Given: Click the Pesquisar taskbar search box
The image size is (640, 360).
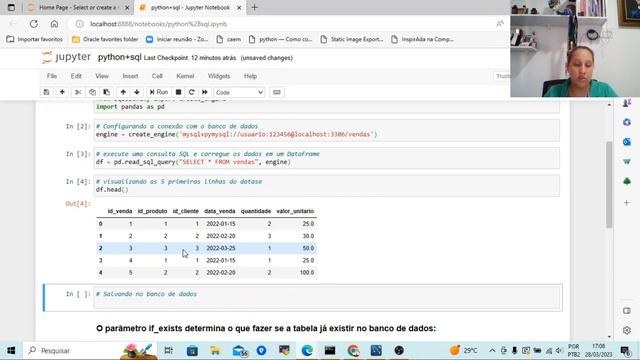Looking at the screenshot, I should click(90, 351).
